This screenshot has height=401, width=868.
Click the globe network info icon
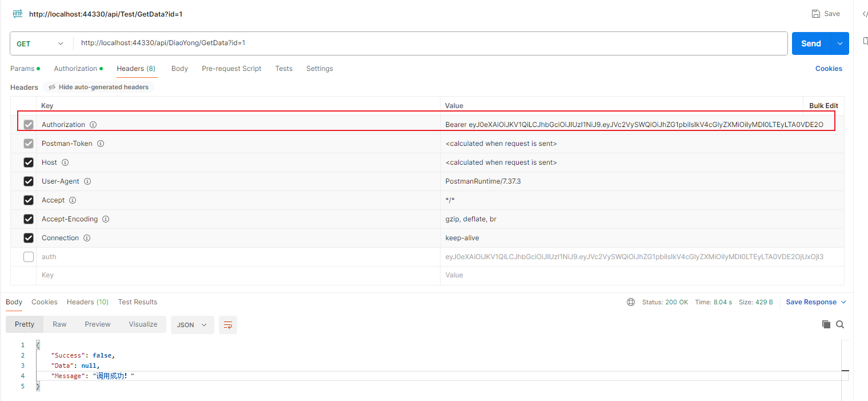pyautogui.click(x=630, y=301)
